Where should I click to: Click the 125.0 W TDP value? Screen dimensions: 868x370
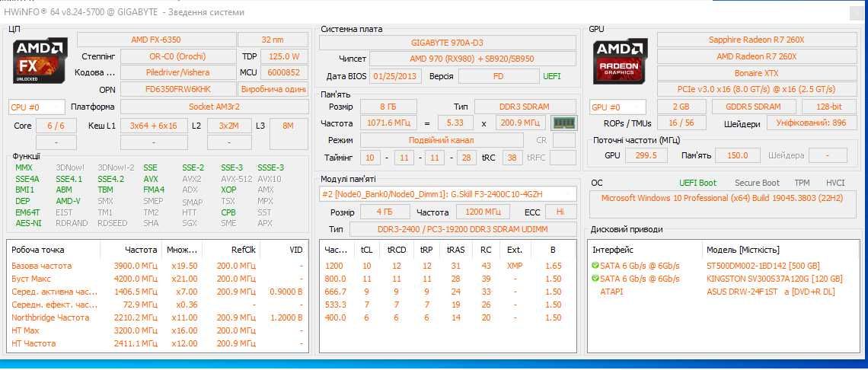click(284, 56)
